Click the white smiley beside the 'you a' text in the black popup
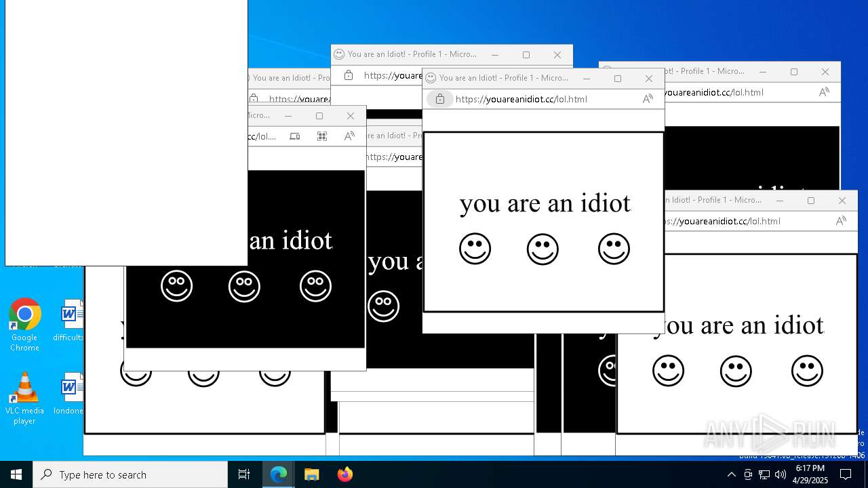Viewport: 868px width, 488px height. pyautogui.click(x=384, y=306)
